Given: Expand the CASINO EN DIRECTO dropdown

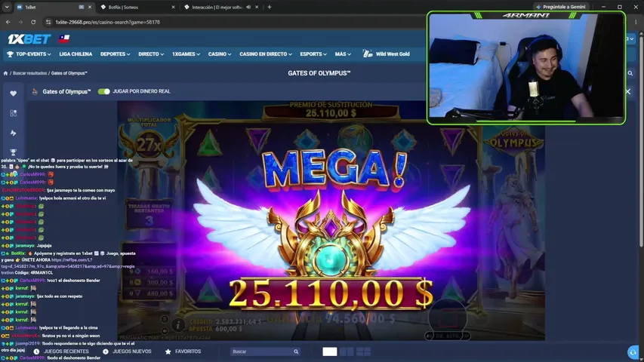Looking at the screenshot, I should pyautogui.click(x=266, y=54).
